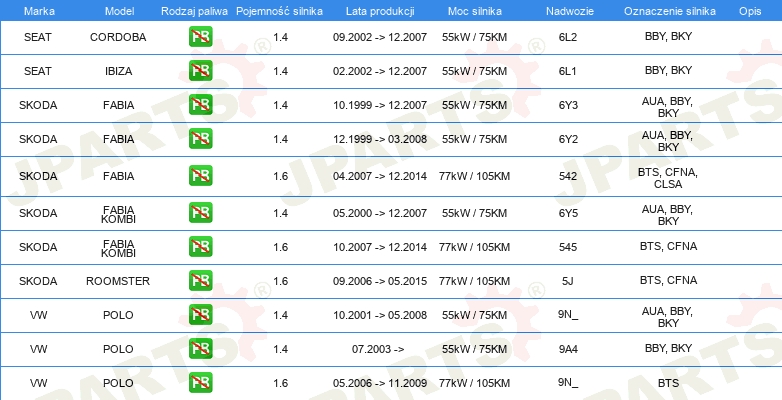Click engine codes BBY, BKY in CORDOBA row
The height and width of the screenshot is (400, 782).
[x=668, y=36]
